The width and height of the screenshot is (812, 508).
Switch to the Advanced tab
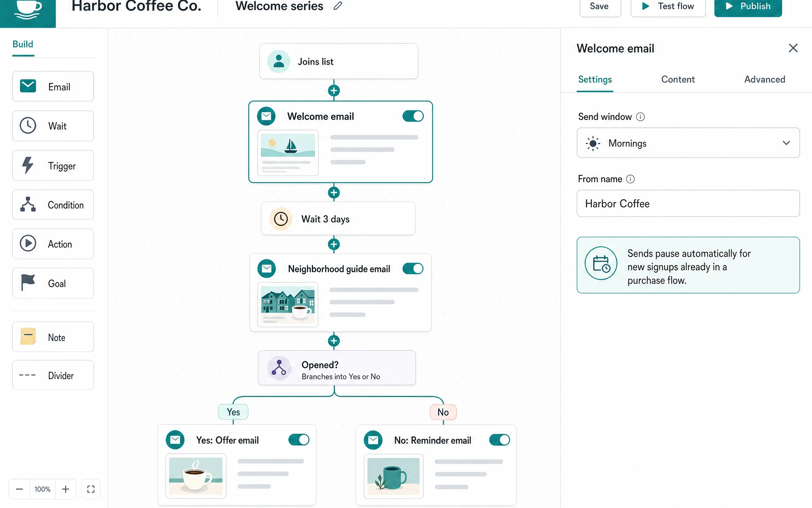coord(764,80)
